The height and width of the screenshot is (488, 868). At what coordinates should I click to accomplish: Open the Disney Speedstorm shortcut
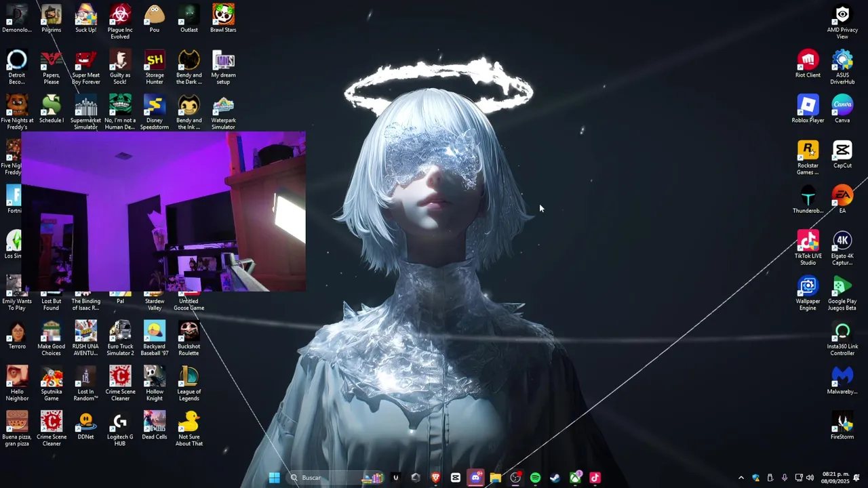coord(155,113)
